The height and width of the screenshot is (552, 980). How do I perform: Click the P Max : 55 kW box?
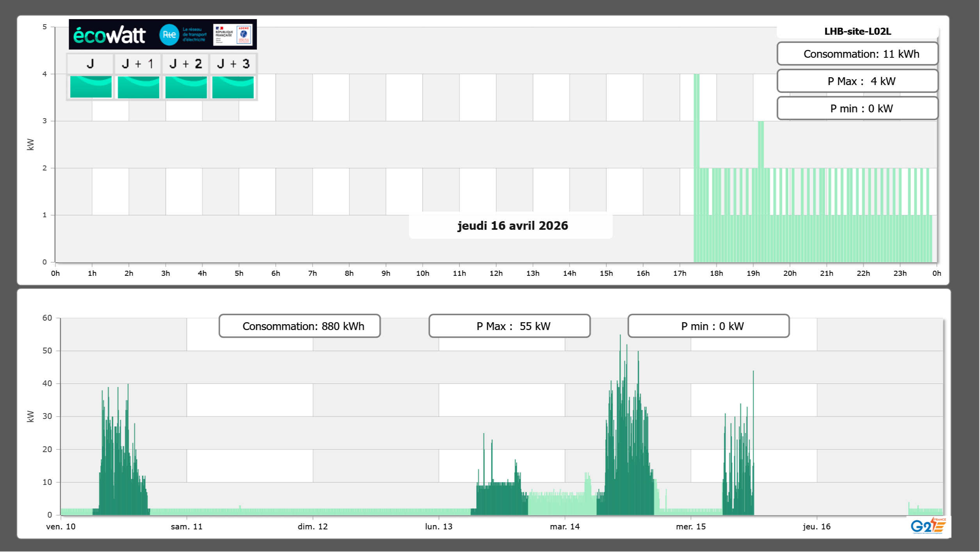(509, 326)
